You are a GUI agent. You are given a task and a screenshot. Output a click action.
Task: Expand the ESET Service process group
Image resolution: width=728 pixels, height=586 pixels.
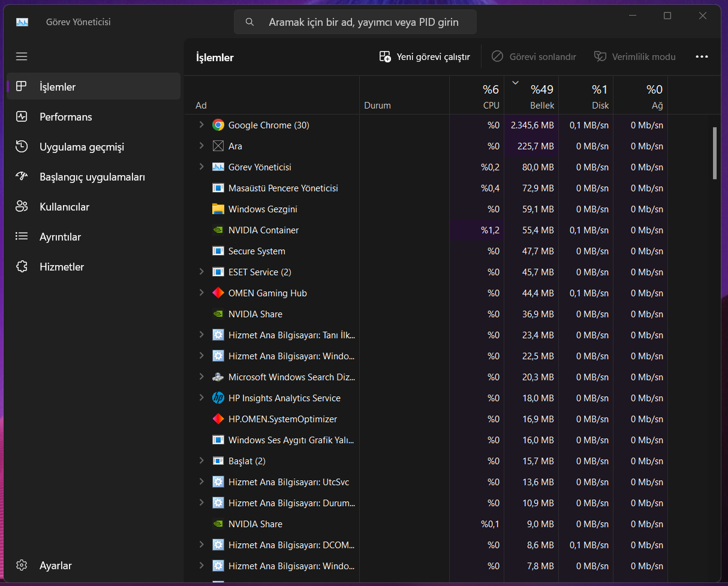pos(201,272)
